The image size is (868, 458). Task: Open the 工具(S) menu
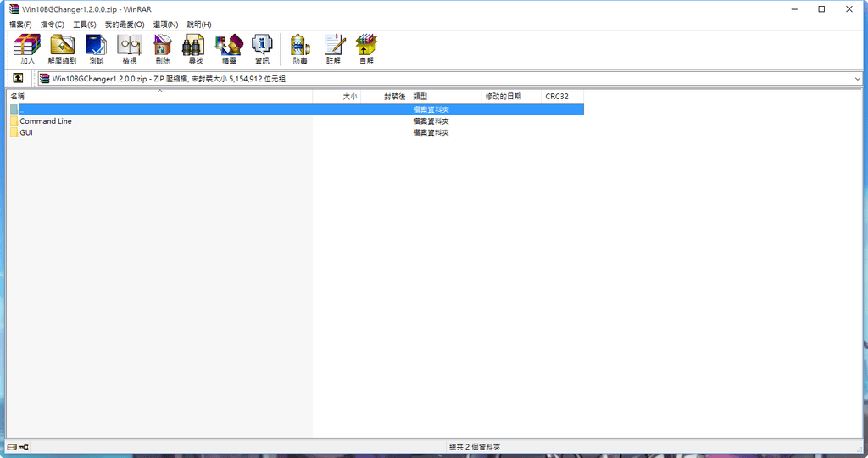(x=84, y=25)
